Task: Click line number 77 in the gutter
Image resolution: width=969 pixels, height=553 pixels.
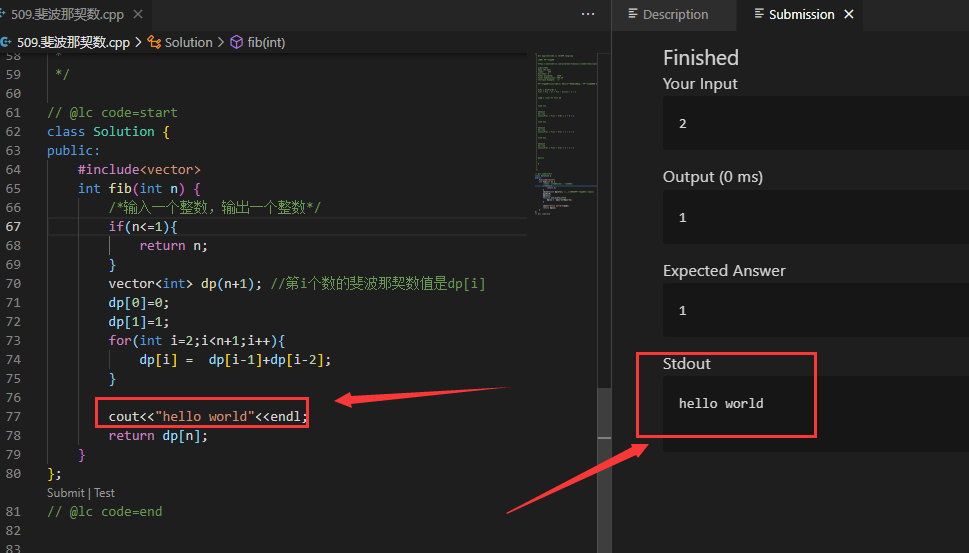Action: pyautogui.click(x=13, y=416)
